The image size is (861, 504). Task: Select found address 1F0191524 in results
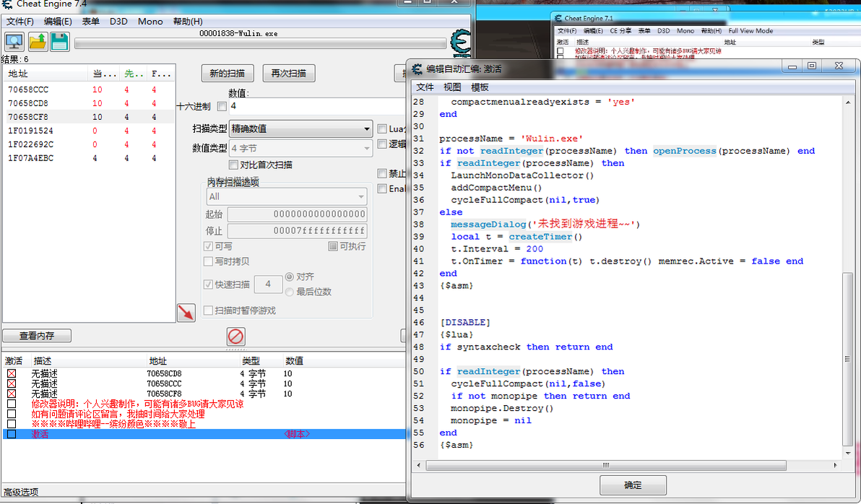tap(89, 131)
